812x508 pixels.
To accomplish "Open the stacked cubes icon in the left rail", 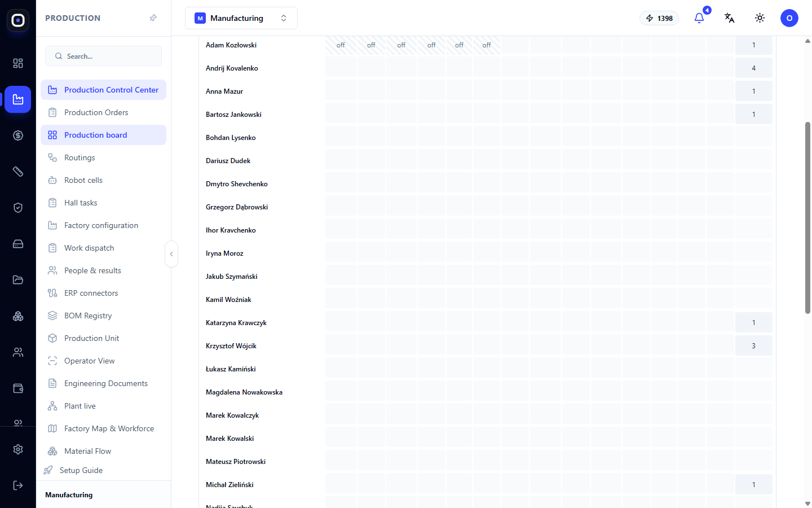I will click(18, 316).
